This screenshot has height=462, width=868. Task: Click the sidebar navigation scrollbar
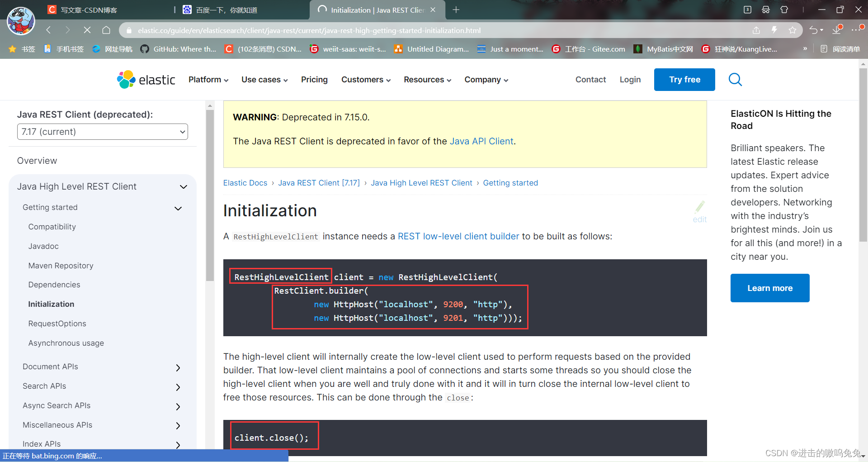[x=210, y=195]
